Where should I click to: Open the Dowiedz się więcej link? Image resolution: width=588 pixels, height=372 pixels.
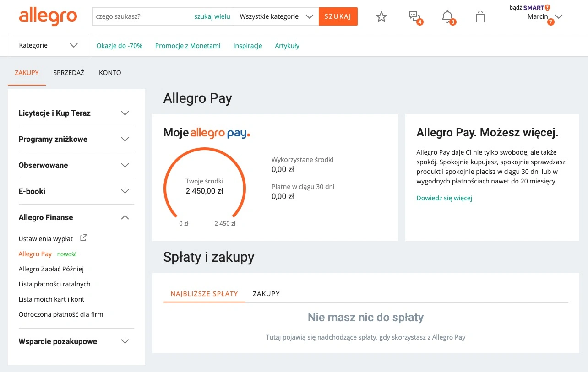pos(444,198)
